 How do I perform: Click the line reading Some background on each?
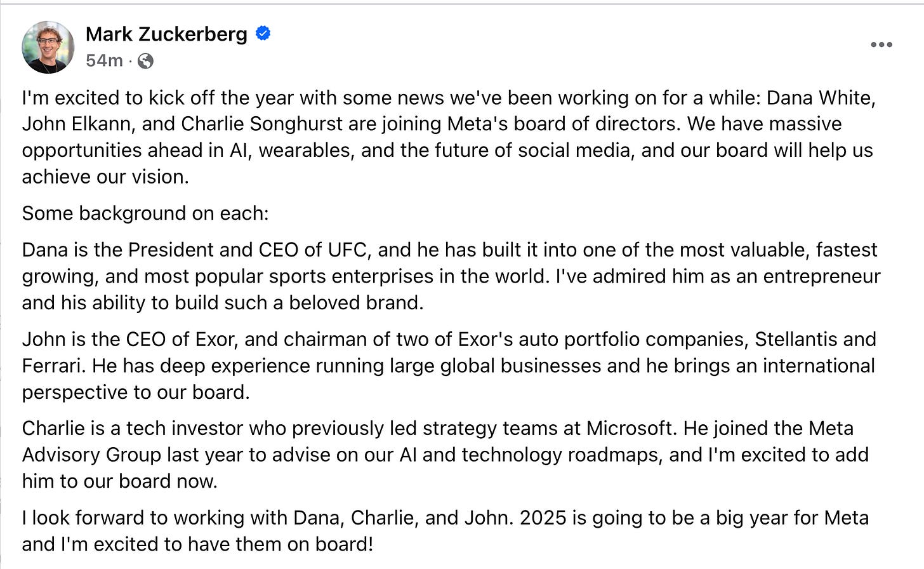tap(145, 213)
